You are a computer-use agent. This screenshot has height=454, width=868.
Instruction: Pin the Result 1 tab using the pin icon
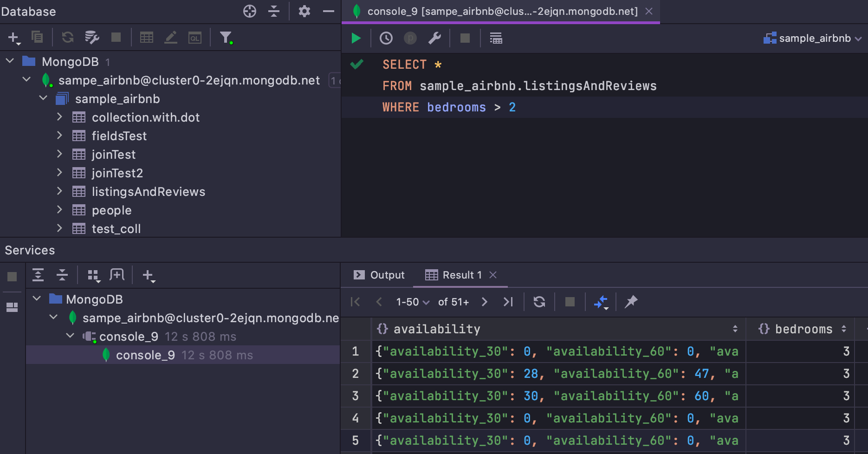632,302
